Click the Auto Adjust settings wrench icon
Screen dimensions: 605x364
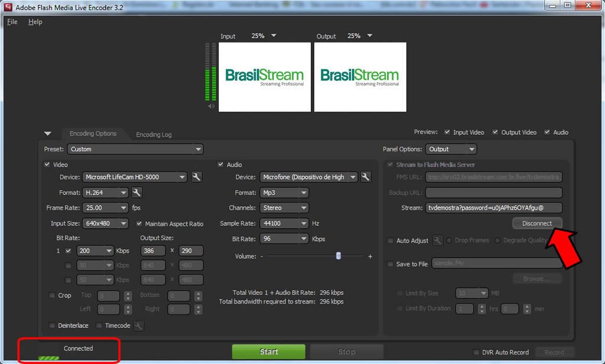(x=437, y=240)
